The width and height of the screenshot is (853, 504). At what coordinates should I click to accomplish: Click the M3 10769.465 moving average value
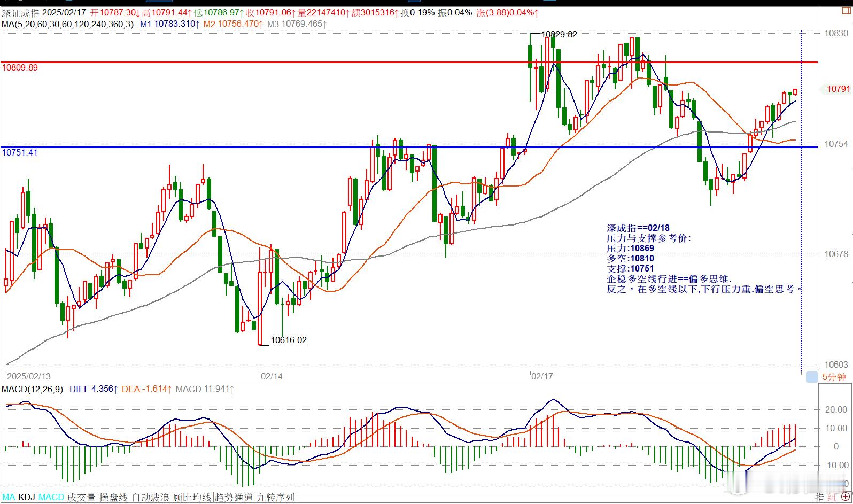point(297,24)
